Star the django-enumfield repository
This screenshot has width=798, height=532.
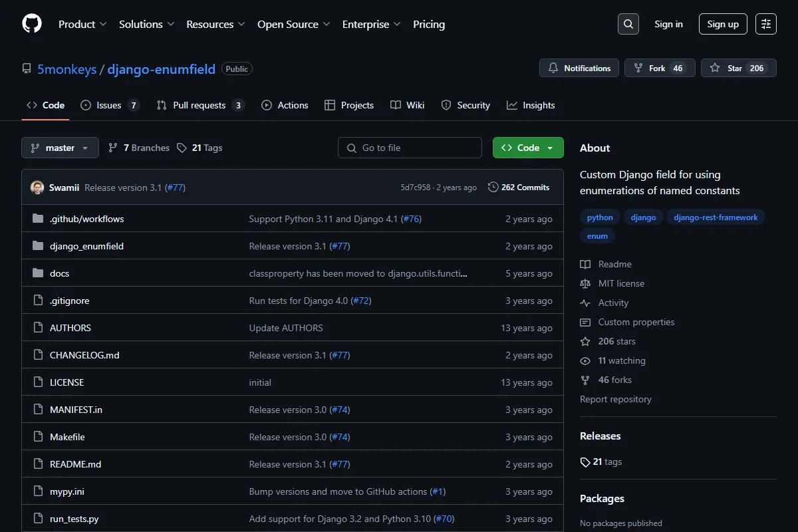[739, 68]
